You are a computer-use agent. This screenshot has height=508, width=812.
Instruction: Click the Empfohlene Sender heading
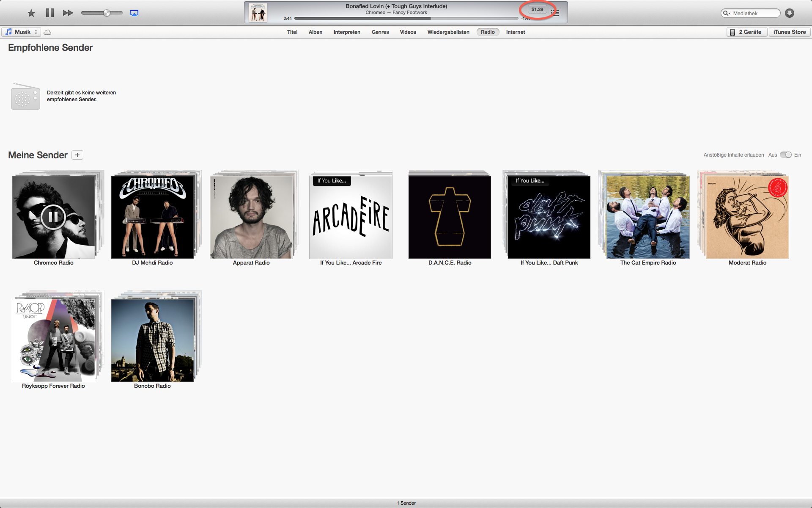(x=50, y=48)
